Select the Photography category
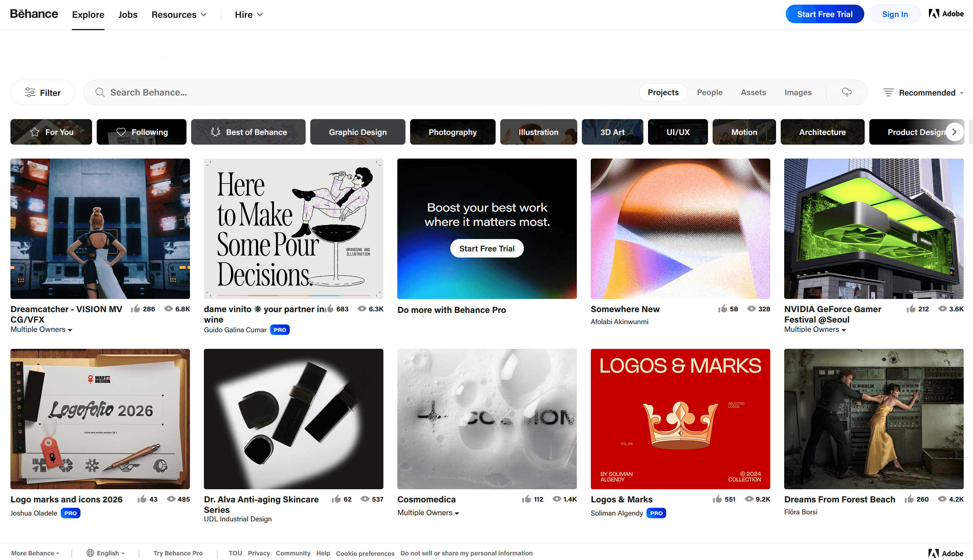The height and width of the screenshot is (560, 973). click(453, 132)
